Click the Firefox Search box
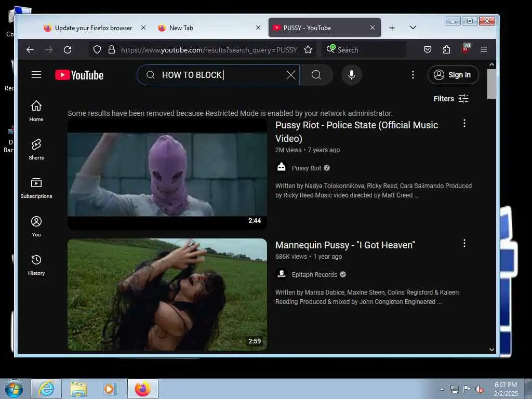532x399 pixels. [364, 50]
